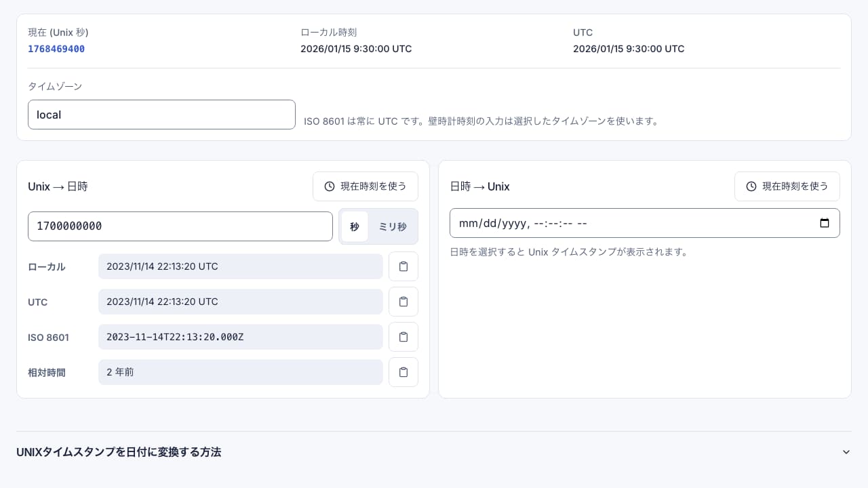This screenshot has height=488, width=868.
Task: Select the UTC row output 2023/11/14 22:13:20 UTC
Action: 241,302
